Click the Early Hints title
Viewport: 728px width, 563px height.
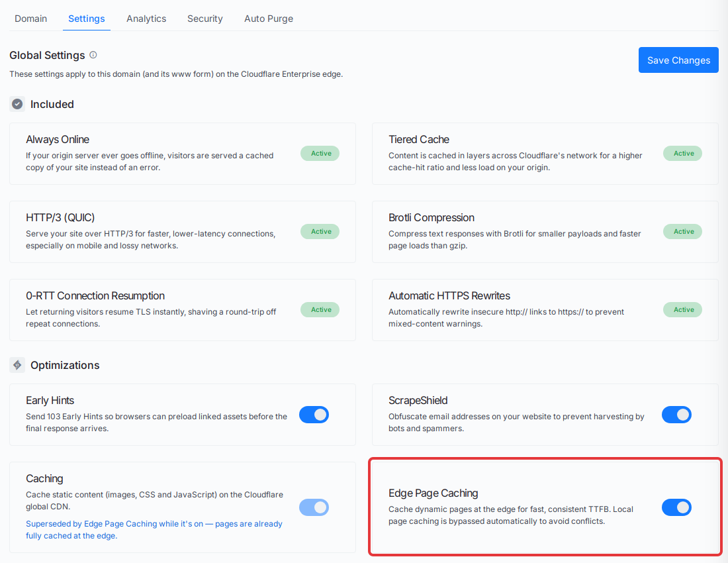pyautogui.click(x=50, y=401)
